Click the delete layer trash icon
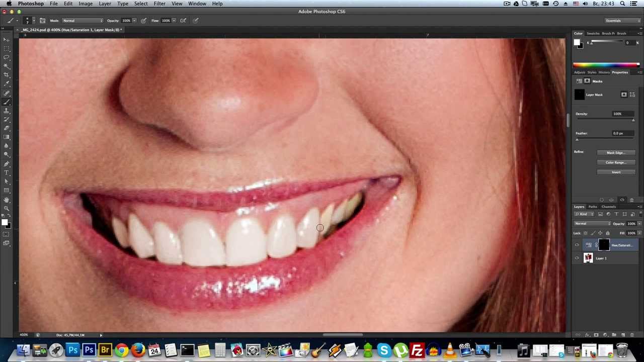 631,335
